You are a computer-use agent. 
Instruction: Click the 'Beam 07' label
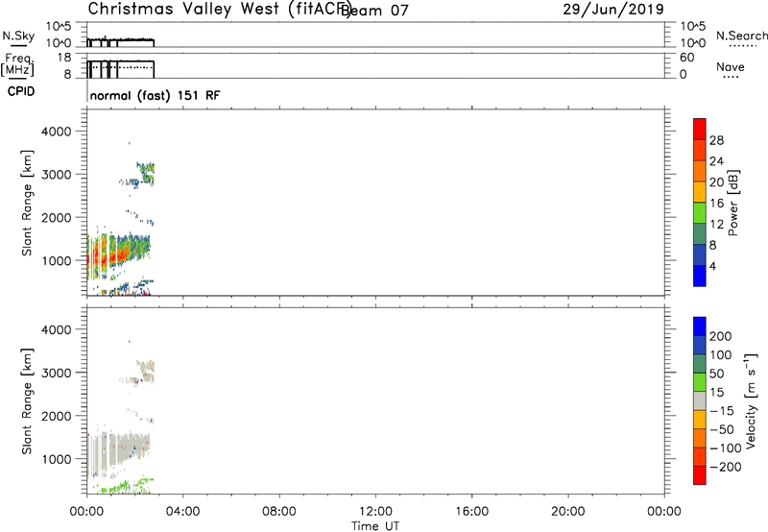tap(374, 10)
